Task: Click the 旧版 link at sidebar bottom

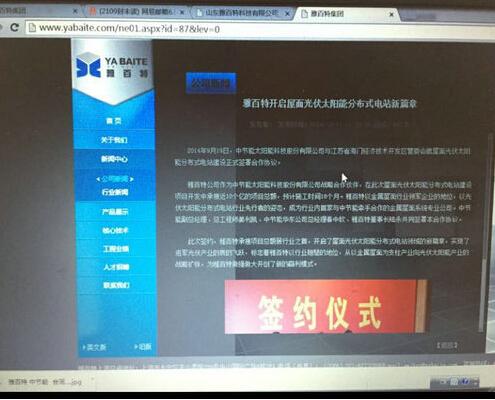Action: 143,347
